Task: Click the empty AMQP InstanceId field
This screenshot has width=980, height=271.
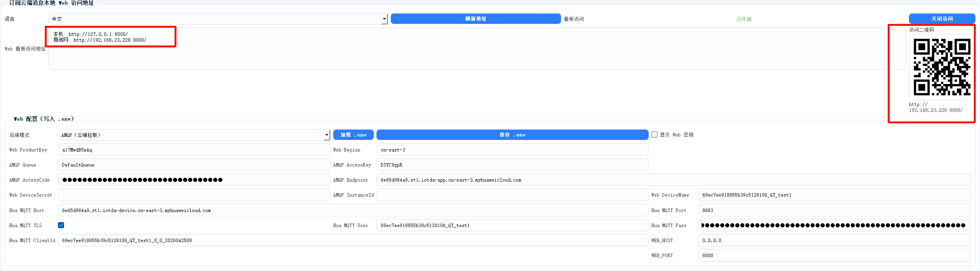Action: [512, 195]
